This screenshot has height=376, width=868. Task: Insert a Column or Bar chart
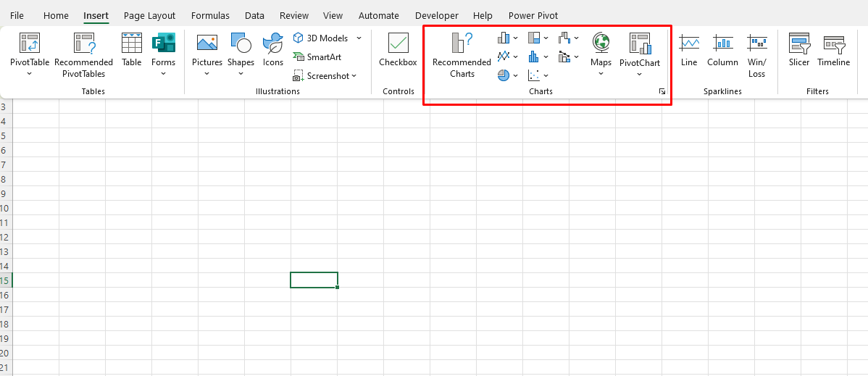[x=504, y=38]
